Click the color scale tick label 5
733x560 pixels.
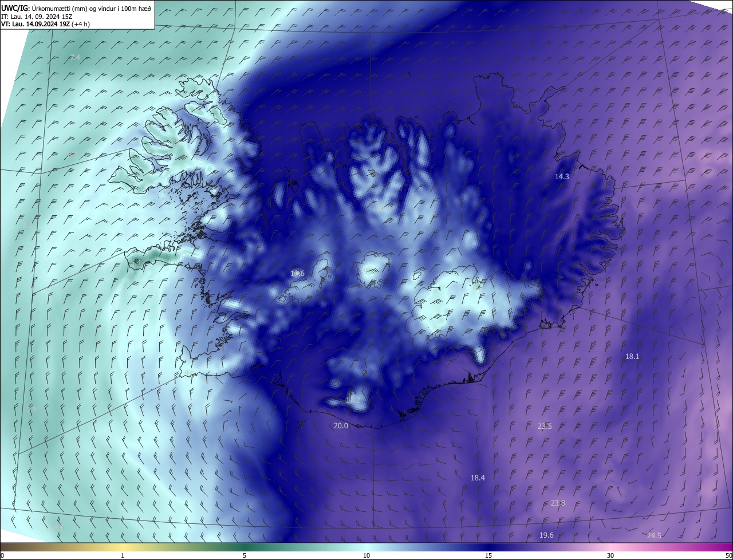(245, 556)
